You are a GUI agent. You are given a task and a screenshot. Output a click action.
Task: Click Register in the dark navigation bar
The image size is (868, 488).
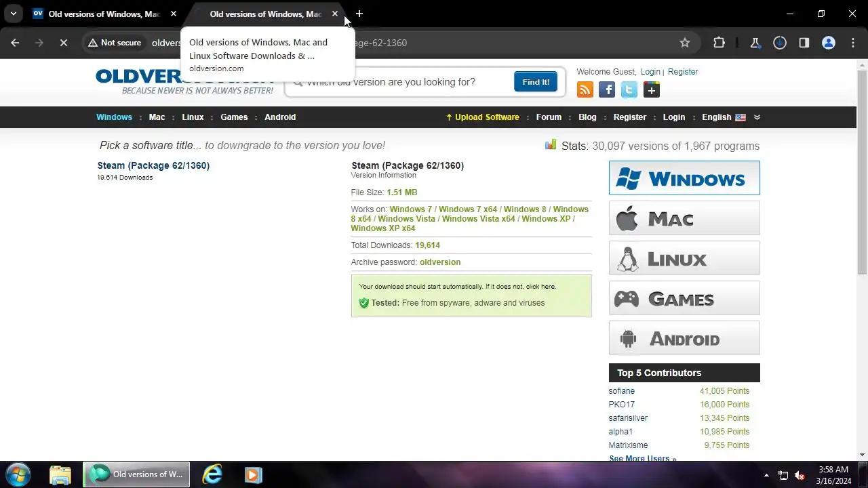(630, 117)
